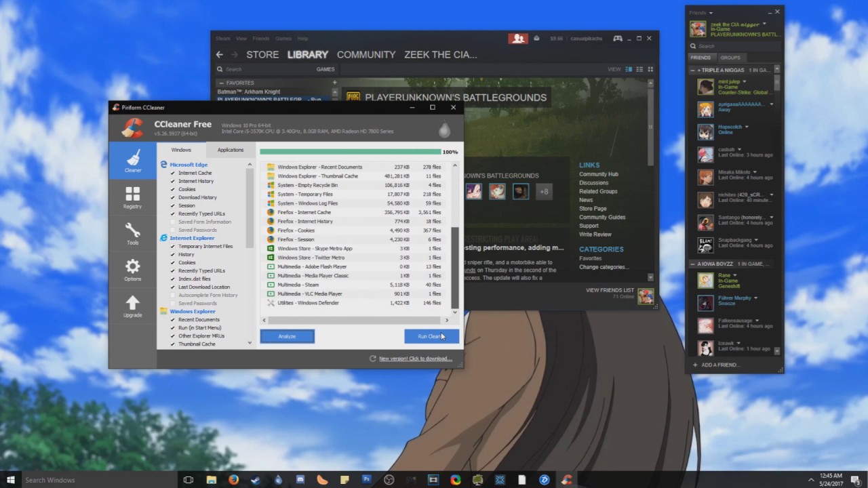
Task: Click the +8 friends playing badge
Action: click(x=544, y=192)
